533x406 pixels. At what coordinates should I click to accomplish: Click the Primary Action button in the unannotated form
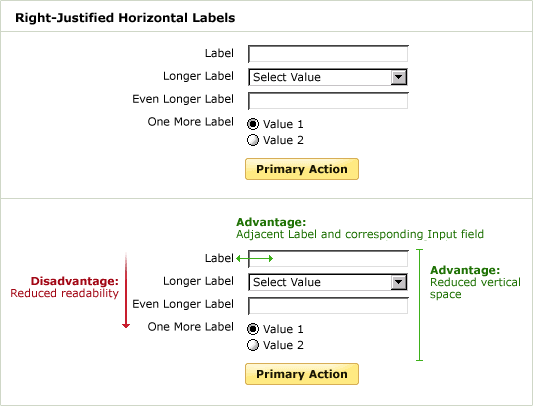(x=302, y=169)
